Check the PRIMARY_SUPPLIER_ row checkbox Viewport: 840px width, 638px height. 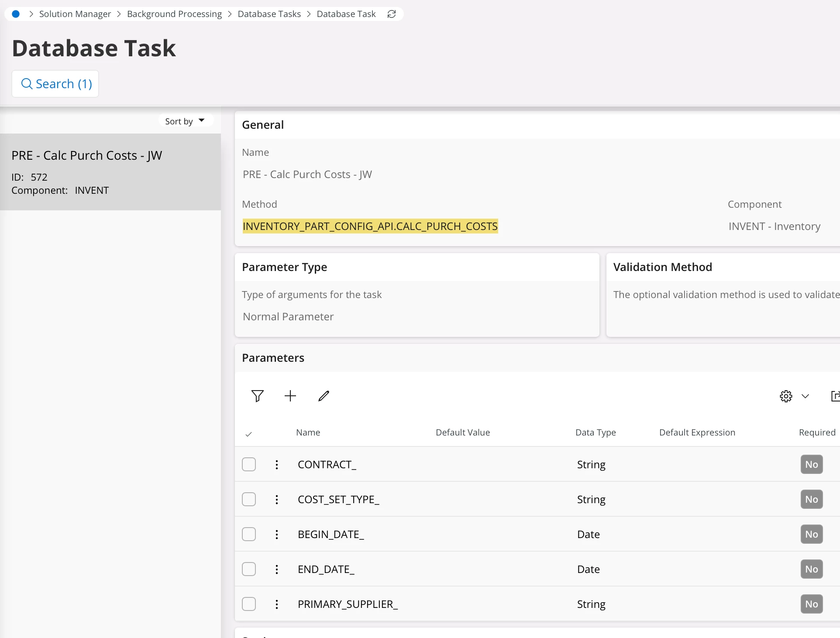[249, 604]
